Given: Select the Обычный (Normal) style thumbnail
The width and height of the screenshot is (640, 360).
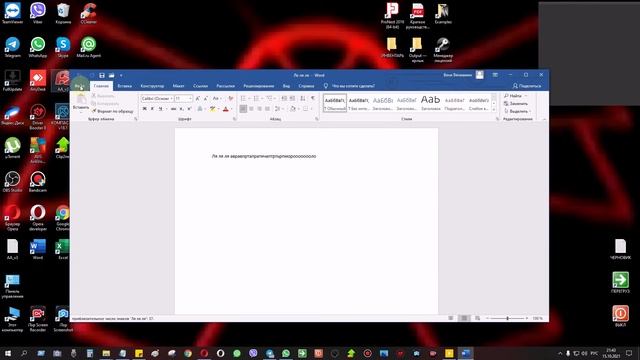Looking at the screenshot, I should [x=335, y=103].
